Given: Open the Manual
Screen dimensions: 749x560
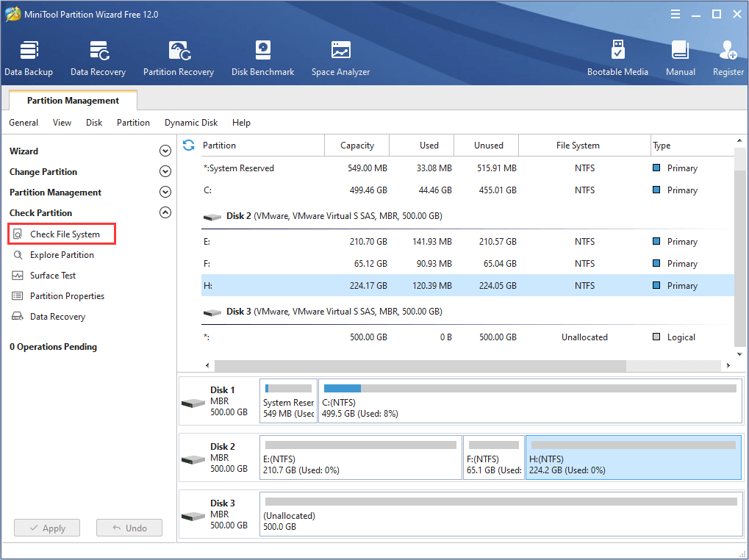Looking at the screenshot, I should (680, 58).
